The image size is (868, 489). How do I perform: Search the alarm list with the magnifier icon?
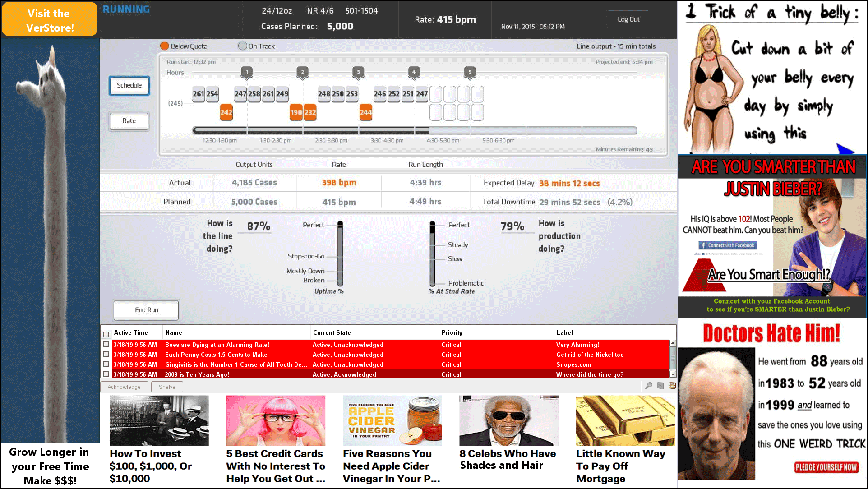coord(649,386)
